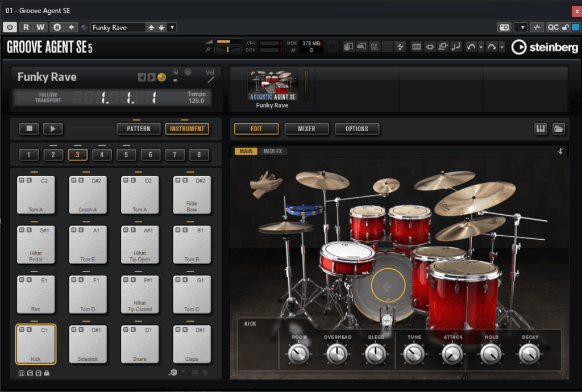
Task: Mute the Claps pad D#1
Action: (x=178, y=330)
